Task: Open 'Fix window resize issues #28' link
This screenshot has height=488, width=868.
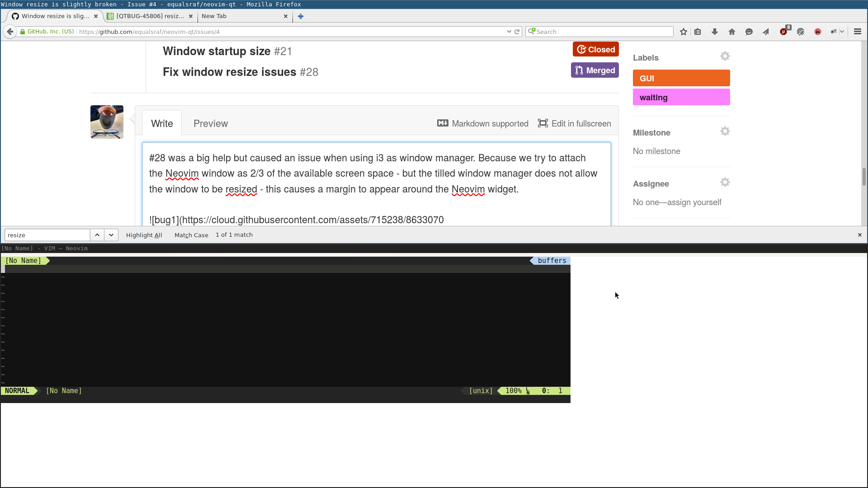Action: 241,72
